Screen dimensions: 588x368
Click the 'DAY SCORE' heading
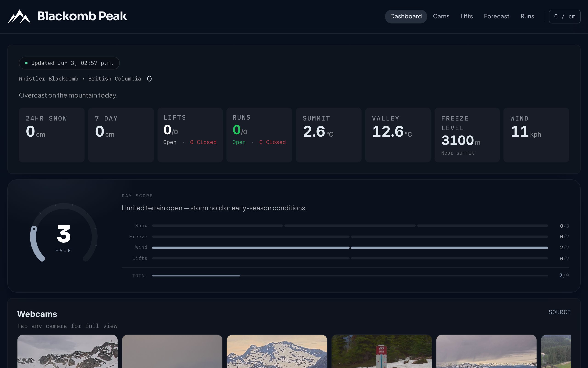pyautogui.click(x=137, y=196)
